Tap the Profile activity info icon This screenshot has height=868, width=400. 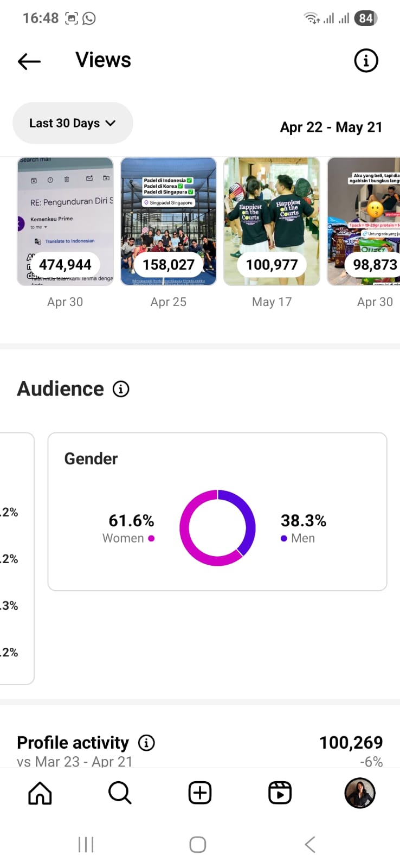coord(146,743)
